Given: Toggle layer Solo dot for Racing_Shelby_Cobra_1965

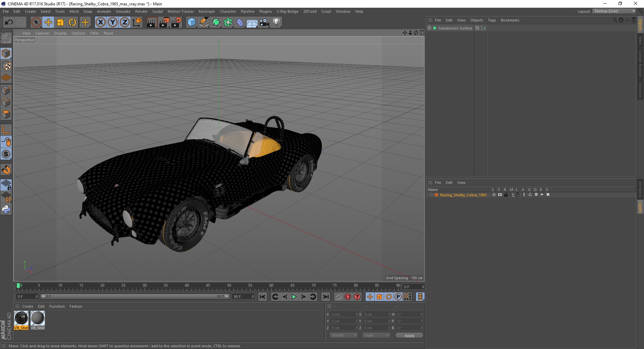Looking at the screenshot, I should pos(494,195).
